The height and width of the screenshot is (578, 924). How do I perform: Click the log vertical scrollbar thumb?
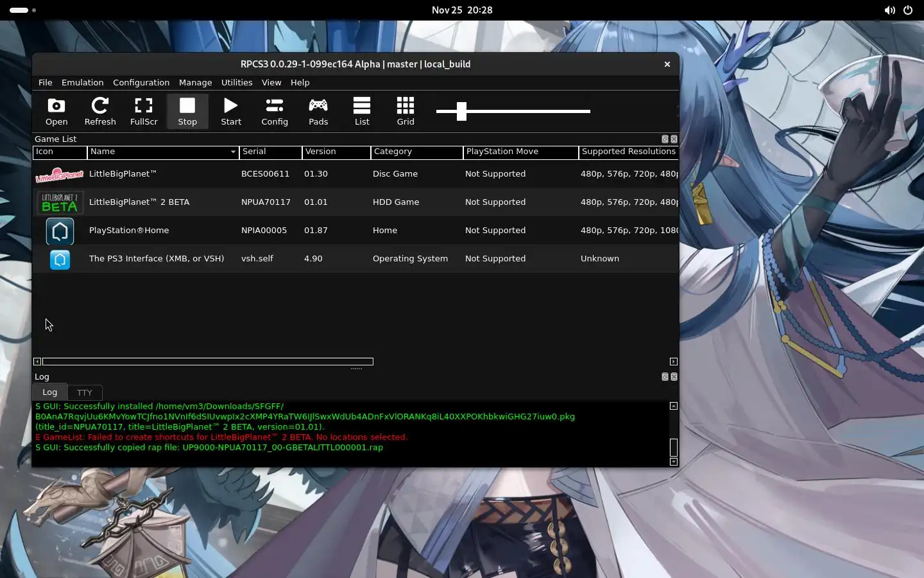[x=674, y=448]
